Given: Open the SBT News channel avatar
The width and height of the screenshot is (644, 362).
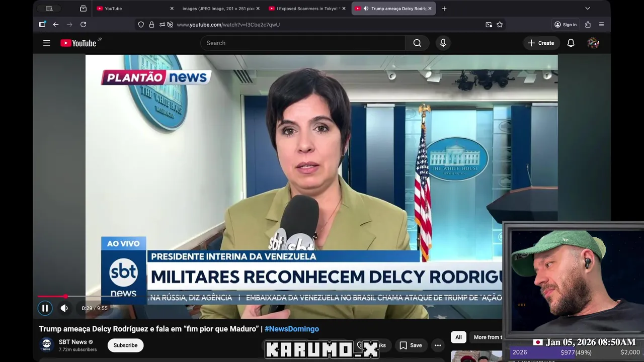Looking at the screenshot, I should click(47, 345).
